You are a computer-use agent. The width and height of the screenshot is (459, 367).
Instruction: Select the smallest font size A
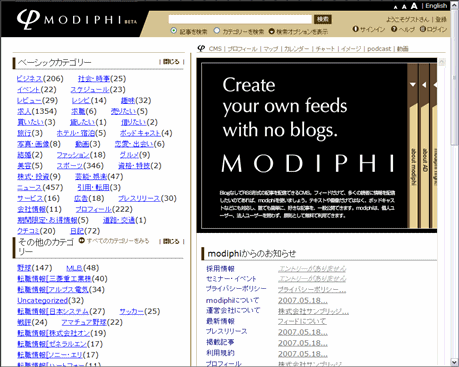click(x=396, y=7)
